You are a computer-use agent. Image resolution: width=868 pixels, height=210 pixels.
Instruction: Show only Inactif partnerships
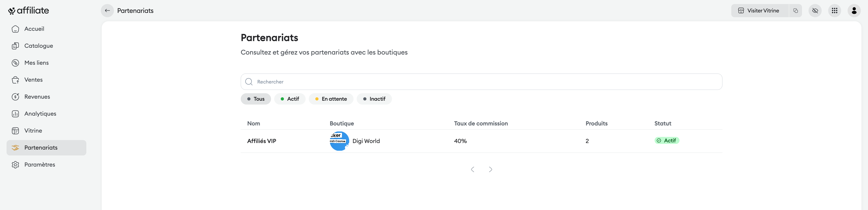click(x=374, y=99)
